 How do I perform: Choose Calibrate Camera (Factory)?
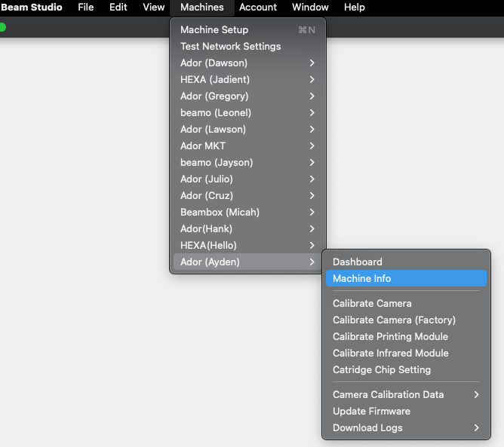[406, 320]
